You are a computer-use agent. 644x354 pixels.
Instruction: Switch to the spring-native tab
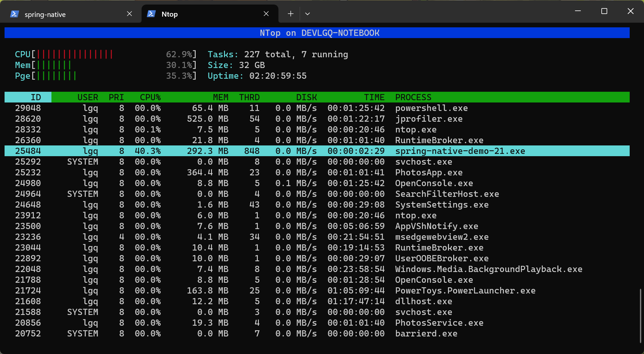pyautogui.click(x=71, y=14)
